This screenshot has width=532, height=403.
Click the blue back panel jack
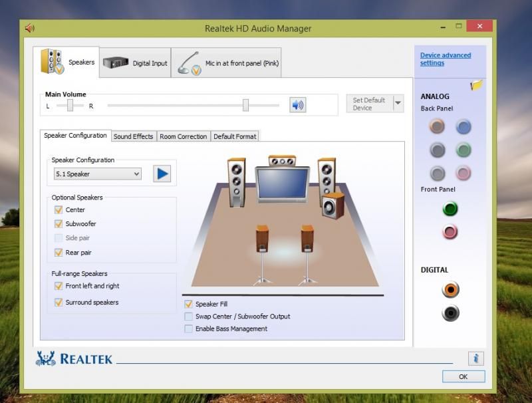tap(463, 126)
